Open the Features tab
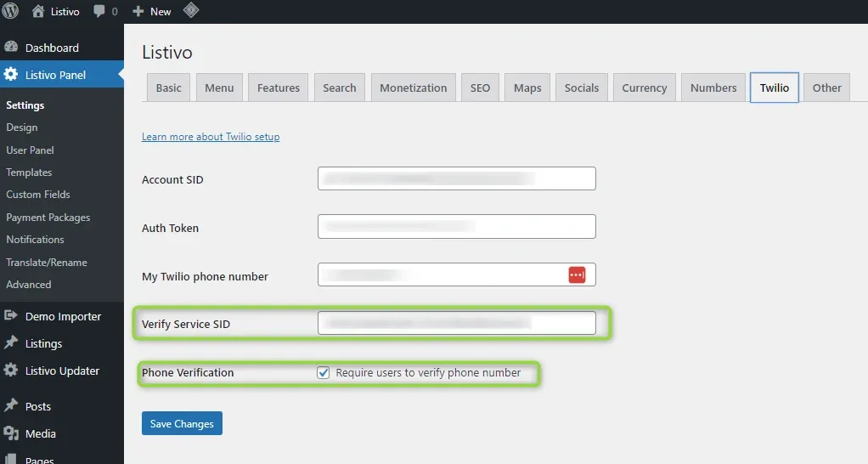Viewport: 868px width, 464px height. point(278,88)
